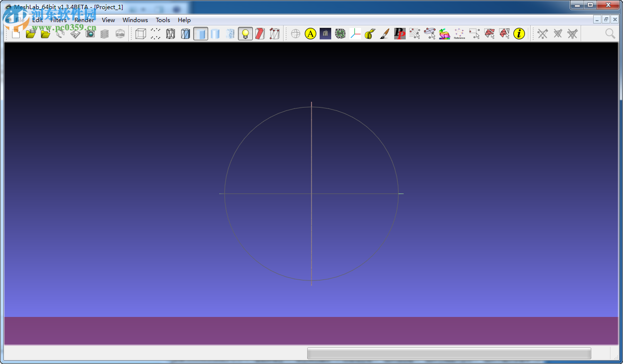Take a snapshot of the current view
Screen dimensions: 623x364
pyautogui.click(x=89, y=34)
